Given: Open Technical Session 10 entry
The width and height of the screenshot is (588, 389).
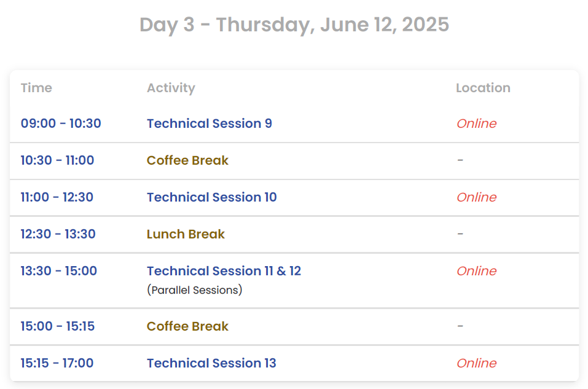Looking at the screenshot, I should (211, 197).
